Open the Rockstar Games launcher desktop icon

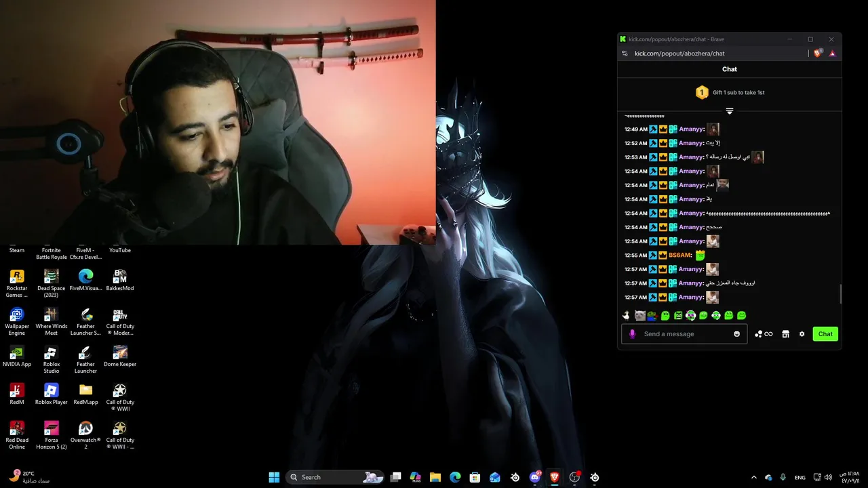tap(17, 283)
